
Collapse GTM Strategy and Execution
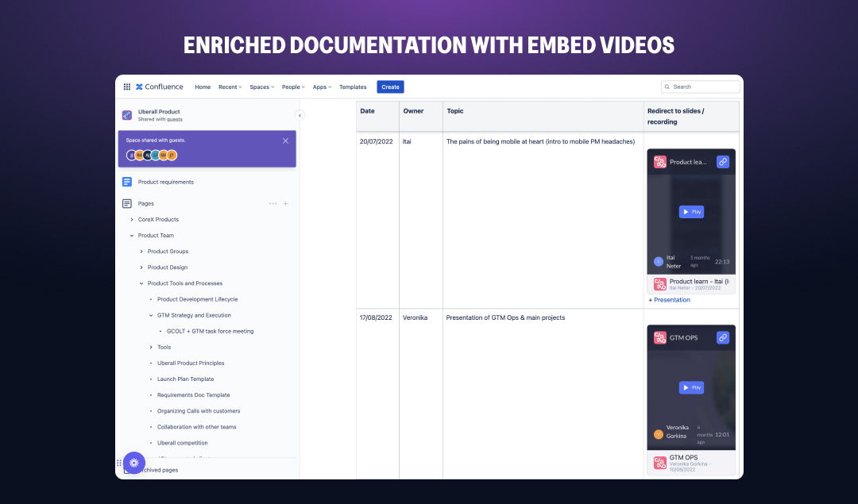coord(151,315)
